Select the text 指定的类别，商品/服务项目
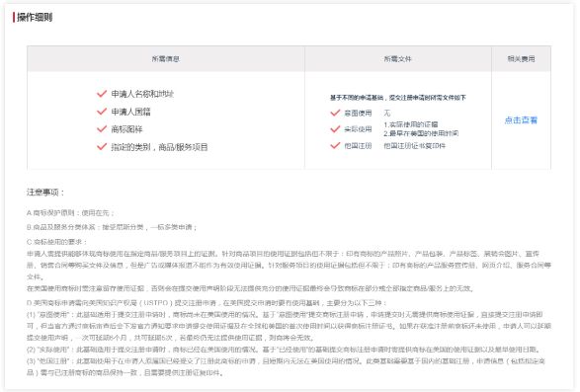Viewport: 580px width, 392px height. 159,147
